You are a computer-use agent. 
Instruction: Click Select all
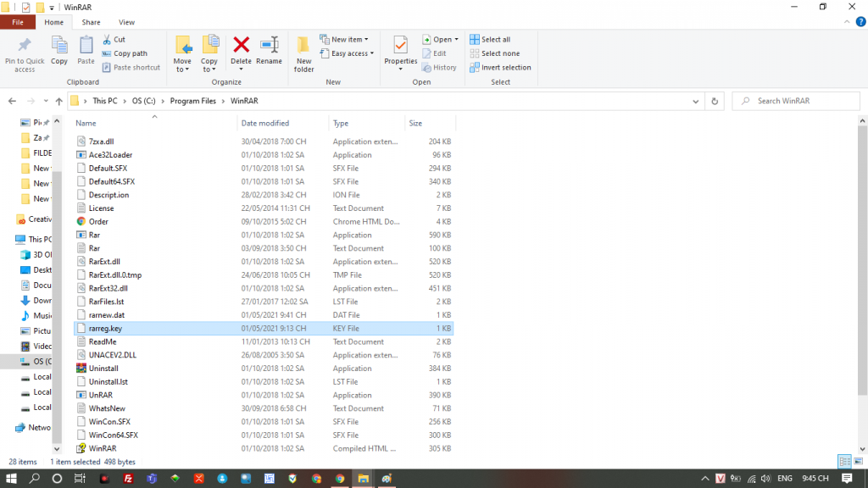tap(490, 39)
